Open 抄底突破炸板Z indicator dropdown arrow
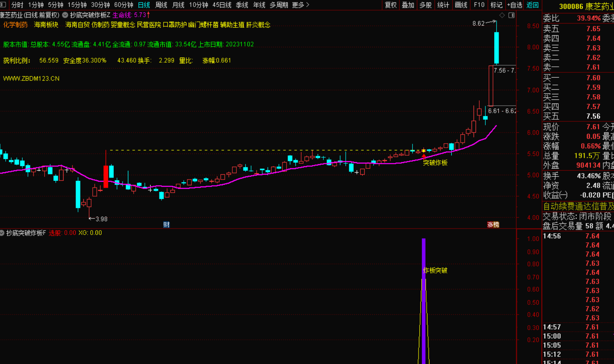This screenshot has height=364, width=614. point(65,15)
